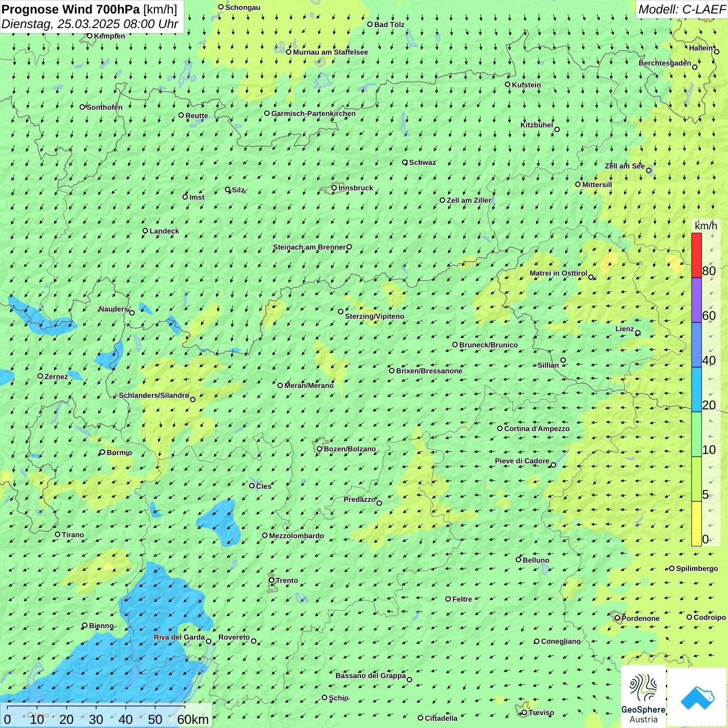Click the 'Zell am Ziller' label
The height and width of the screenshot is (728, 728).
click(x=469, y=200)
